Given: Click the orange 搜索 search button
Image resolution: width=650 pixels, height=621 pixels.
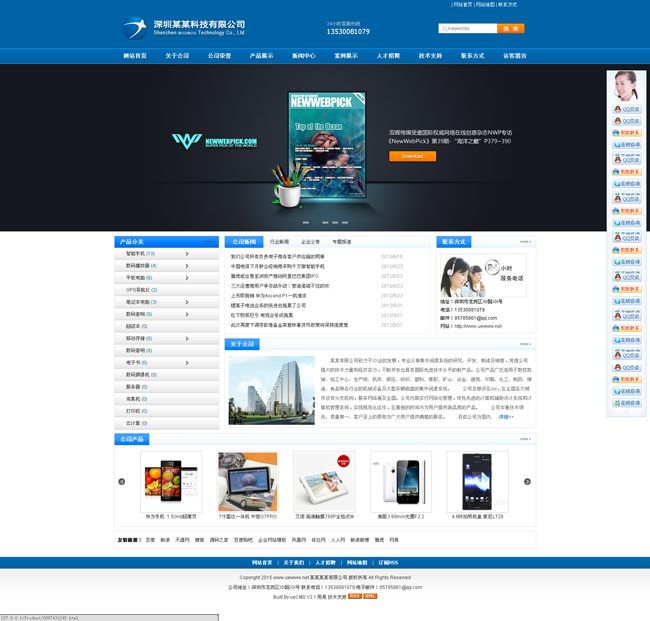Looking at the screenshot, I should point(511,28).
